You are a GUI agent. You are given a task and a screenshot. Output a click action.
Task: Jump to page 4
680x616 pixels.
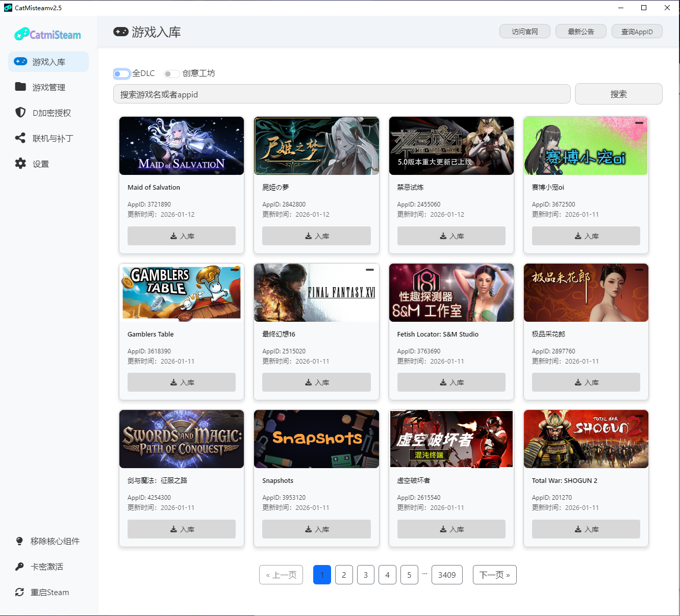pos(387,575)
